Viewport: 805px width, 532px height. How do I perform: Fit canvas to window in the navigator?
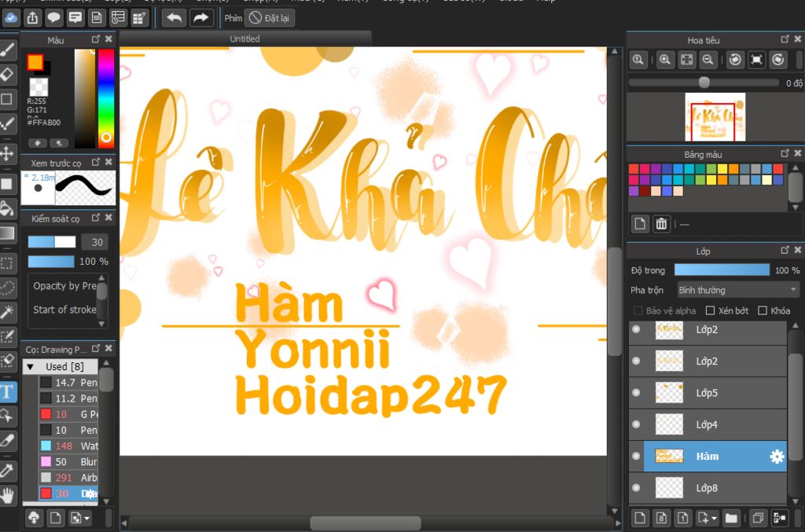click(686, 60)
